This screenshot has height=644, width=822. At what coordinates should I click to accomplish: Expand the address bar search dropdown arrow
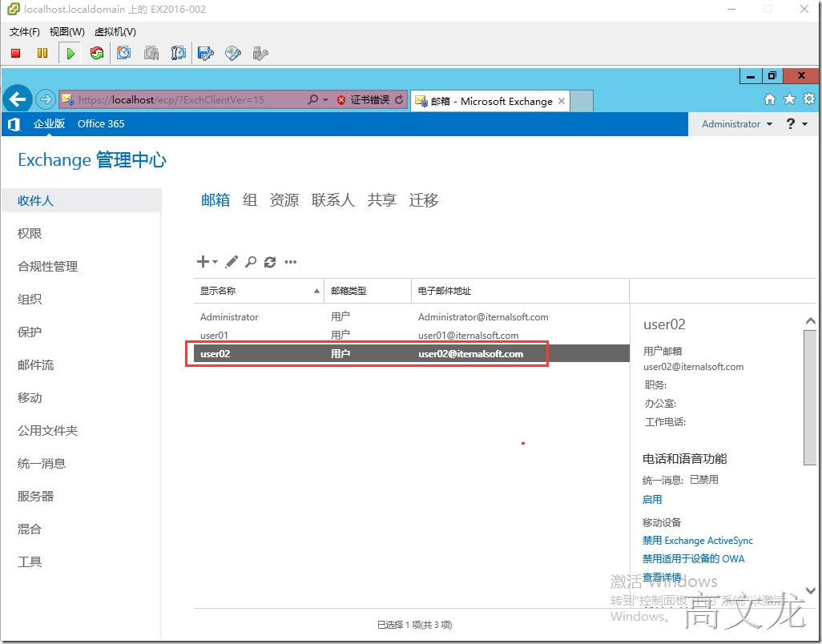(325, 99)
